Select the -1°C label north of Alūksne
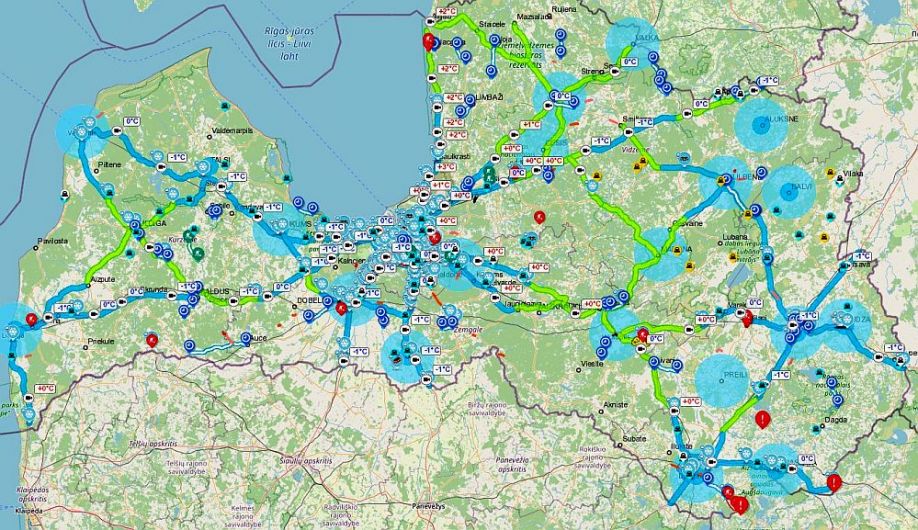This screenshot has width=918, height=530. tap(768, 81)
